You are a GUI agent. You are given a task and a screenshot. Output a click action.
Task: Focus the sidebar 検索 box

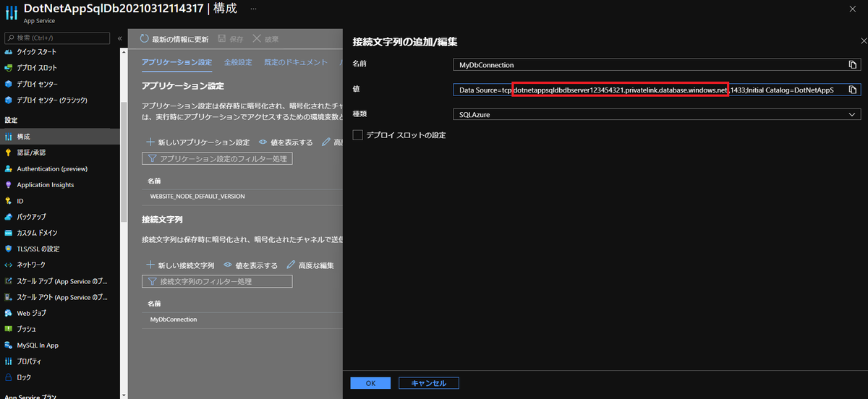[58, 38]
